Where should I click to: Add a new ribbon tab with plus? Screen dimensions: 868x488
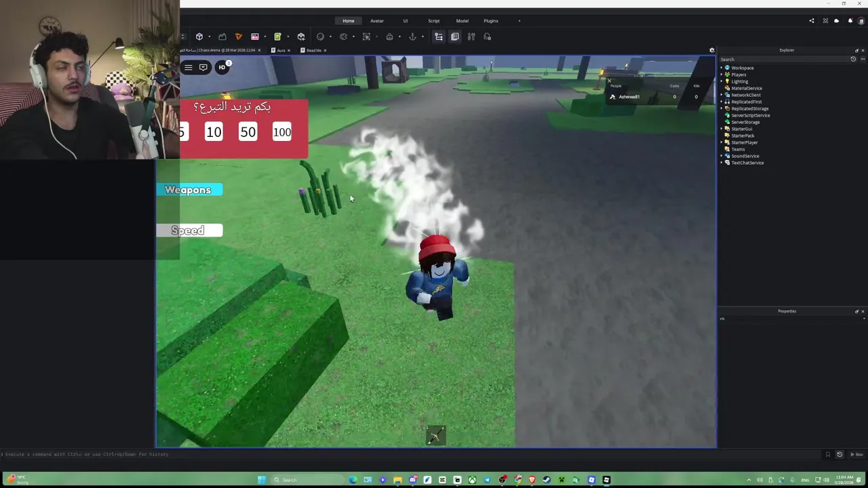tap(519, 21)
